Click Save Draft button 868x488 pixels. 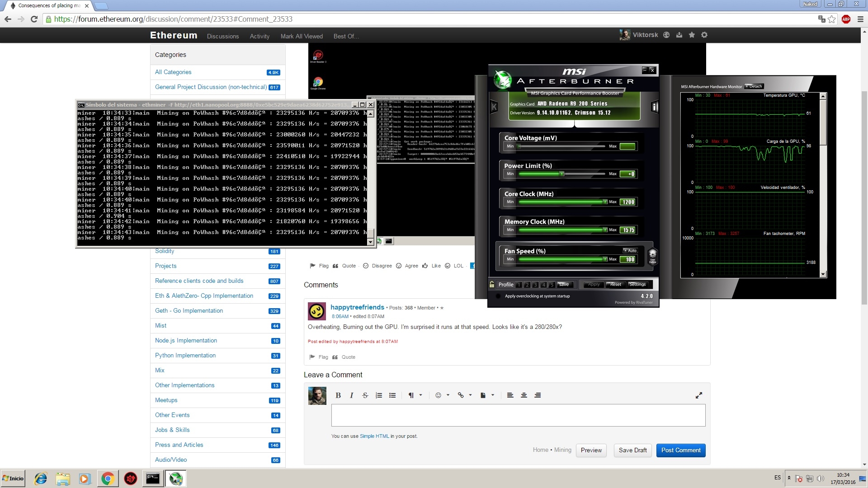point(632,450)
